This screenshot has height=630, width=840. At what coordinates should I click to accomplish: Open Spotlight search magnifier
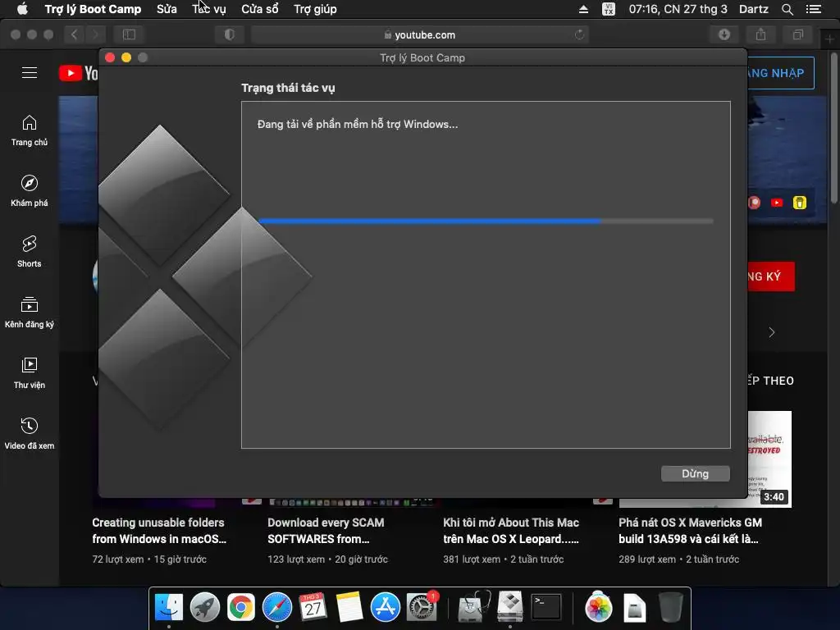(787, 9)
